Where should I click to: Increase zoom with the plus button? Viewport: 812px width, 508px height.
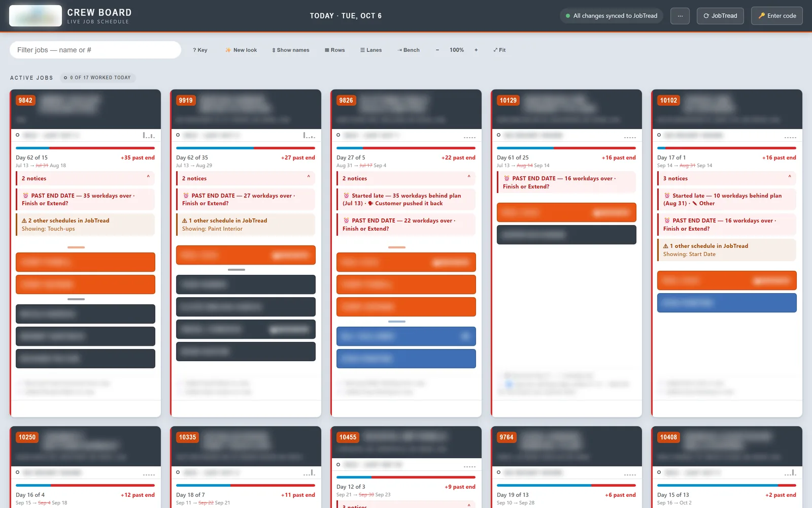click(476, 50)
